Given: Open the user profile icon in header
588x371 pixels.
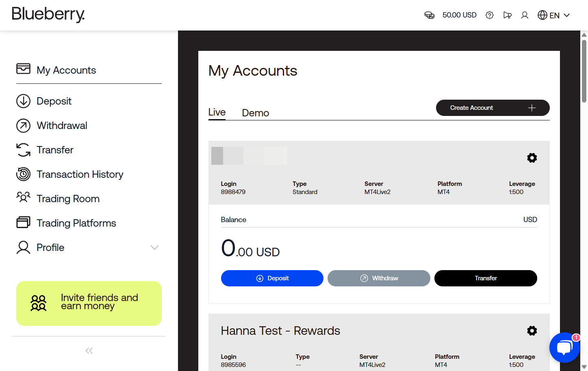Looking at the screenshot, I should point(525,15).
